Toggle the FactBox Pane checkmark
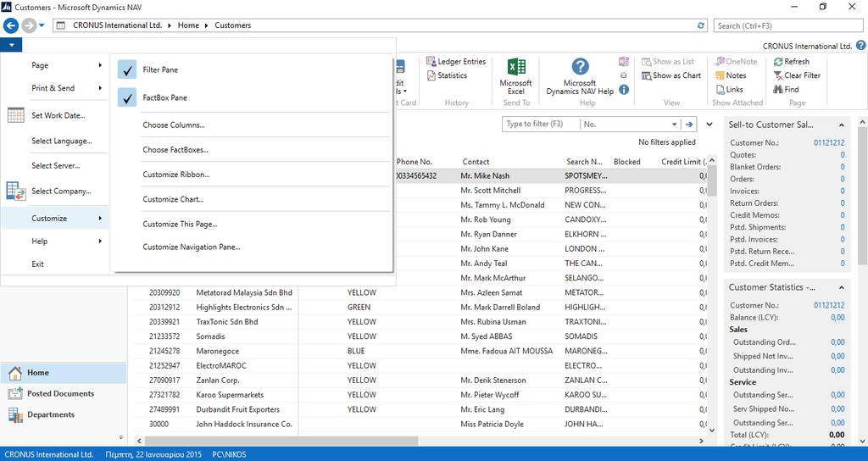Viewport: 868px width, 461px height. (x=127, y=98)
